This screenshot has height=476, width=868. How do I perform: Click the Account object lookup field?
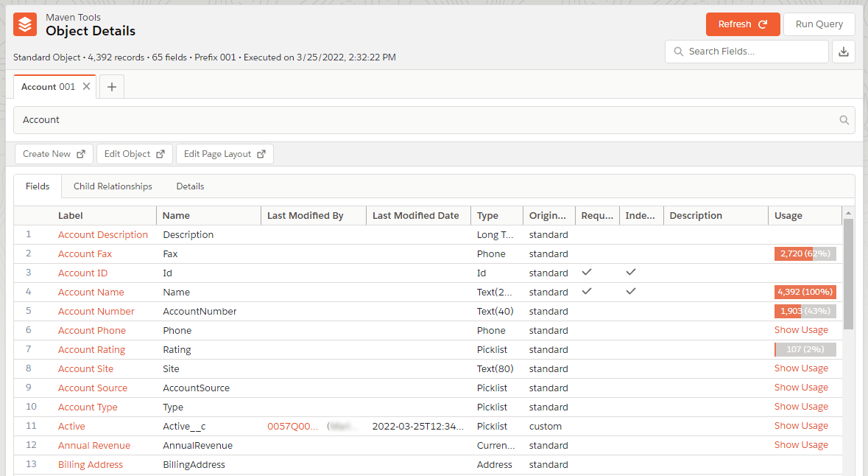(434, 120)
